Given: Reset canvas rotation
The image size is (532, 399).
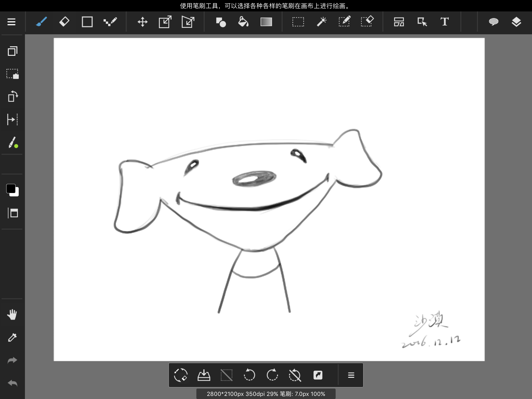Looking at the screenshot, I should 295,375.
